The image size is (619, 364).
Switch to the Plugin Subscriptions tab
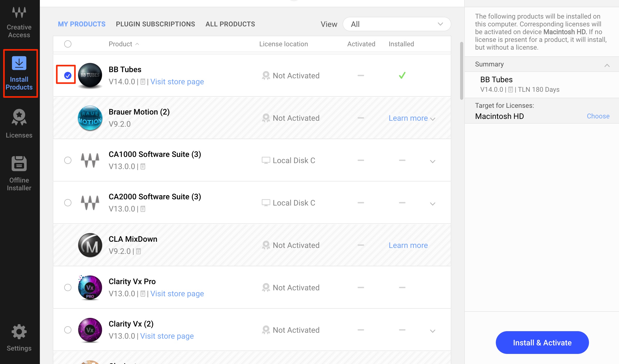(x=155, y=24)
